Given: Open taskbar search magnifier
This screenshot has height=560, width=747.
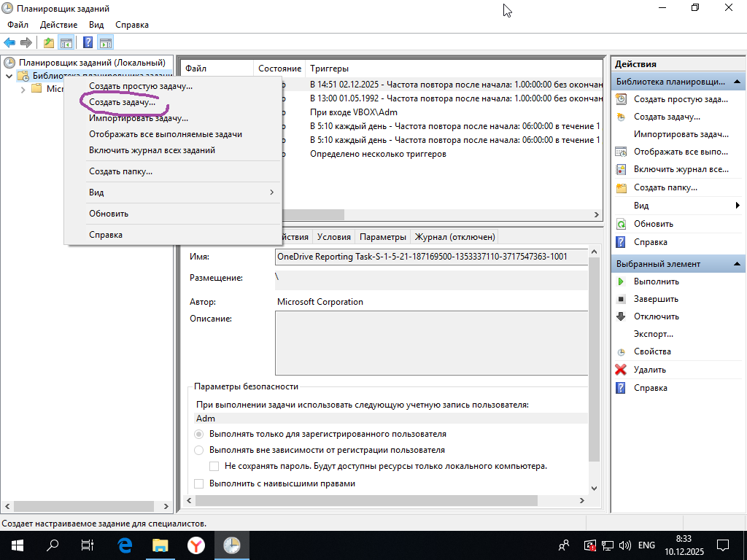Looking at the screenshot, I should (x=53, y=545).
